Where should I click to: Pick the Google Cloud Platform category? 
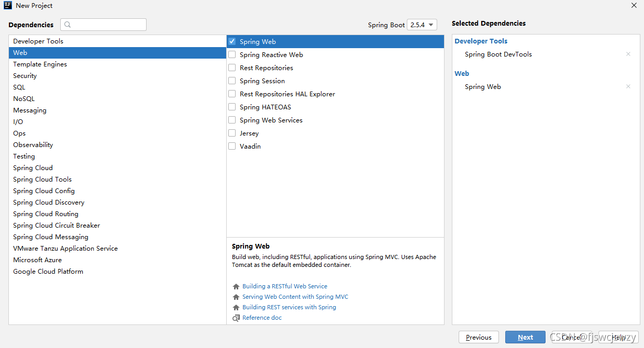pos(117,271)
